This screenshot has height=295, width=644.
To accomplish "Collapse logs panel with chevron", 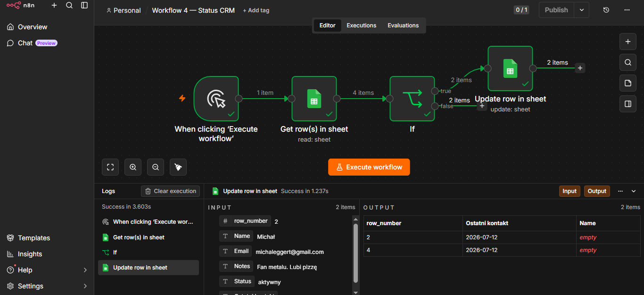I will pyautogui.click(x=634, y=191).
